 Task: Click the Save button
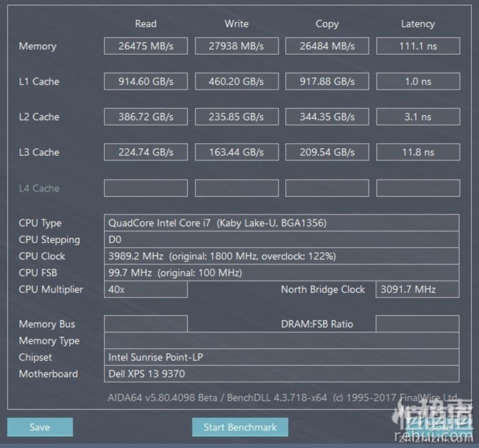[x=40, y=427]
